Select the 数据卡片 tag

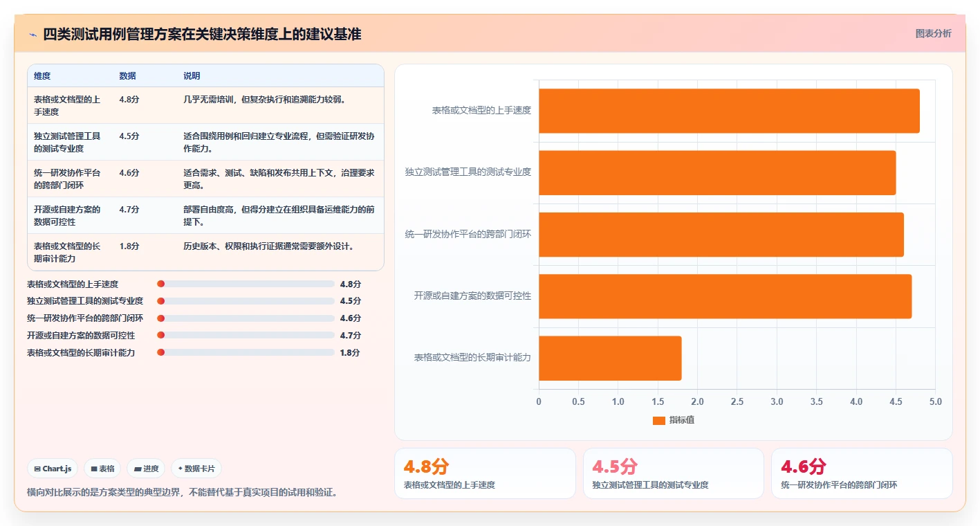point(196,469)
